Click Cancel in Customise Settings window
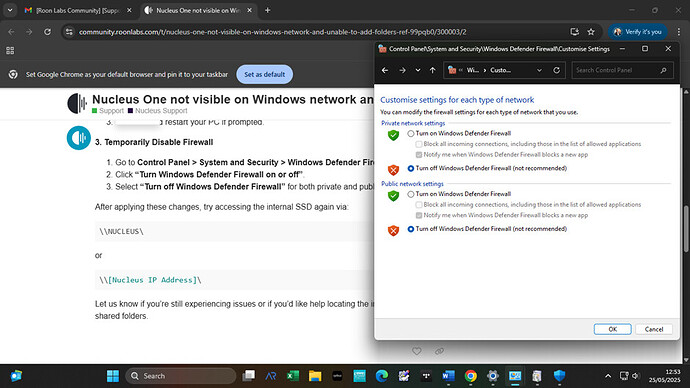The width and height of the screenshot is (690, 388). [x=654, y=329]
